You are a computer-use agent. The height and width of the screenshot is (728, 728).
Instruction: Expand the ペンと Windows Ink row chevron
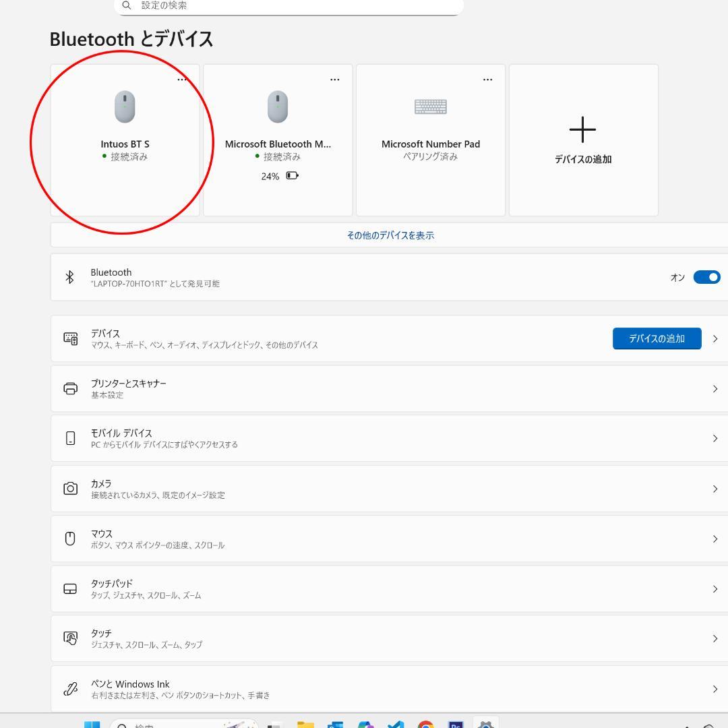715,689
